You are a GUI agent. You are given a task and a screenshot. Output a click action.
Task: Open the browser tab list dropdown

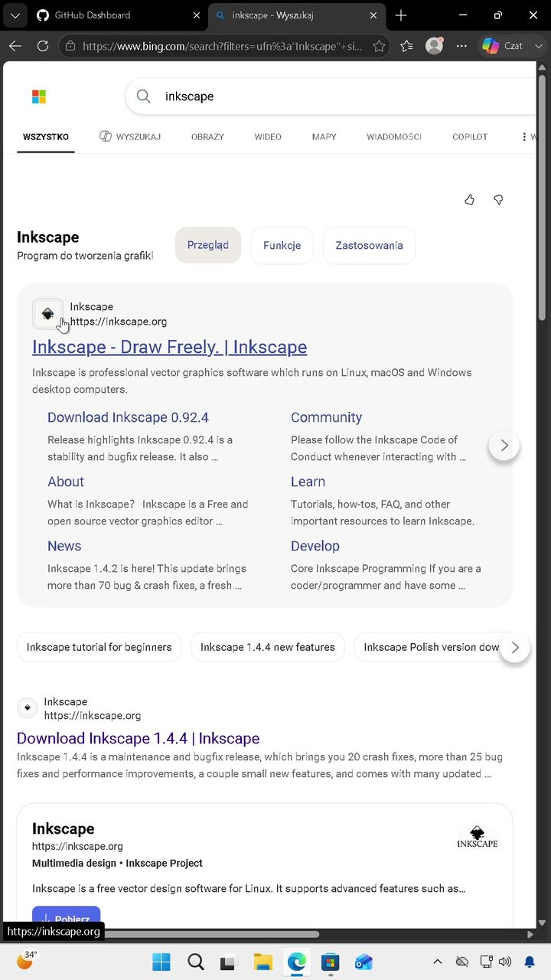point(15,15)
